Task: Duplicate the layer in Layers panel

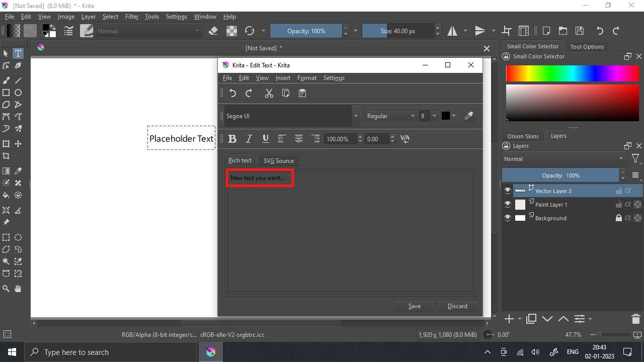Action: click(531, 319)
